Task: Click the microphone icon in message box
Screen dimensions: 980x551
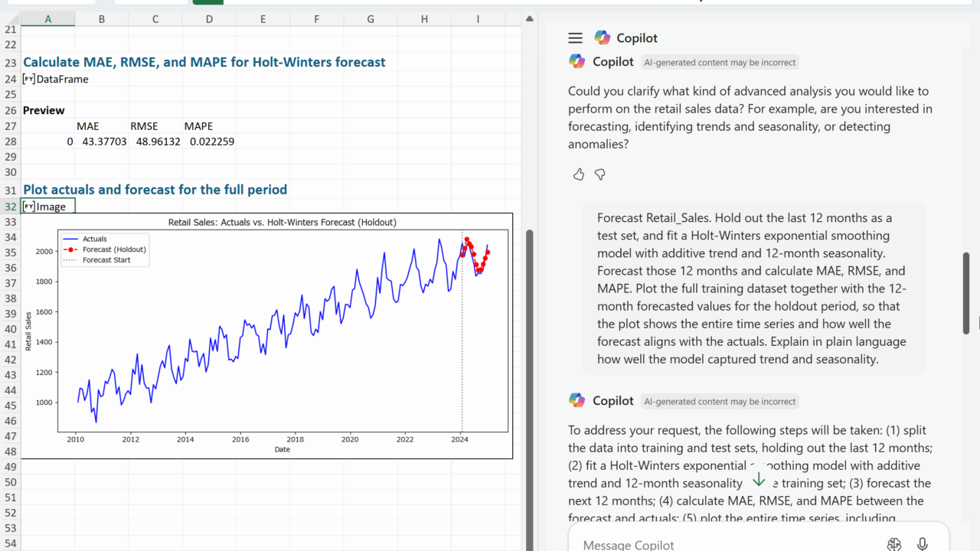Action: (x=923, y=544)
